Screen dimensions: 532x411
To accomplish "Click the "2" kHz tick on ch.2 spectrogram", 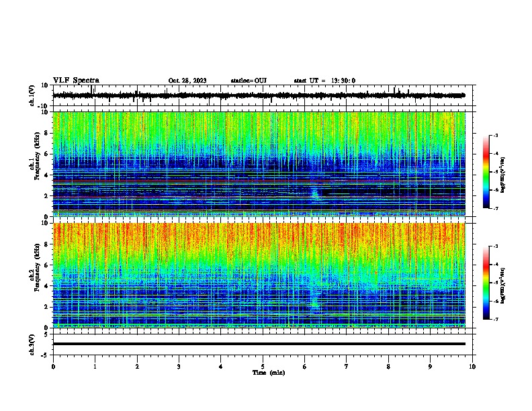I will [x=46, y=307].
